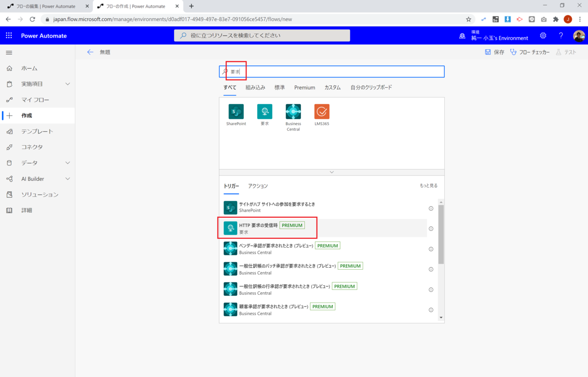Click the trigger list scrollbar
This screenshot has width=588, height=377.
click(441, 234)
